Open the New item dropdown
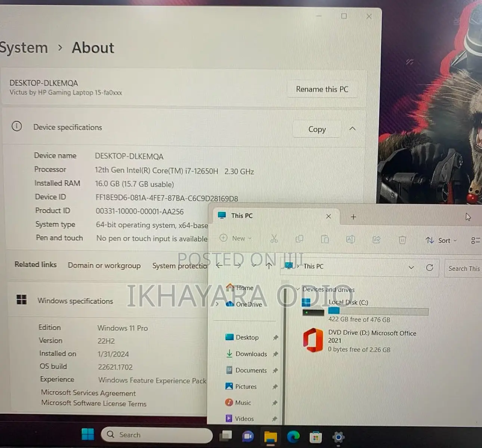 (235, 238)
